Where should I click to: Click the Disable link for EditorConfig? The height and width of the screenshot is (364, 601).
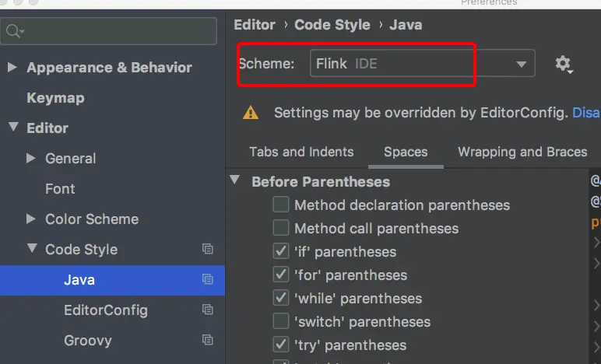click(x=586, y=113)
